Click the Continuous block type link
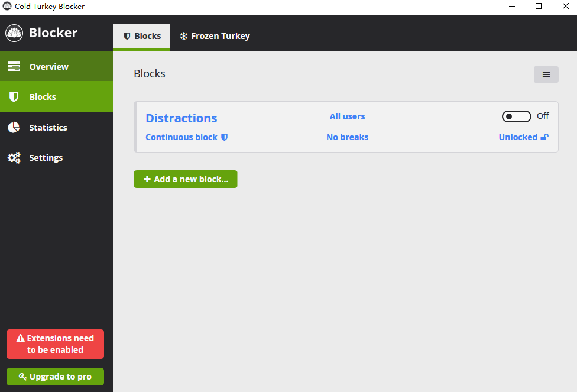 pos(181,137)
